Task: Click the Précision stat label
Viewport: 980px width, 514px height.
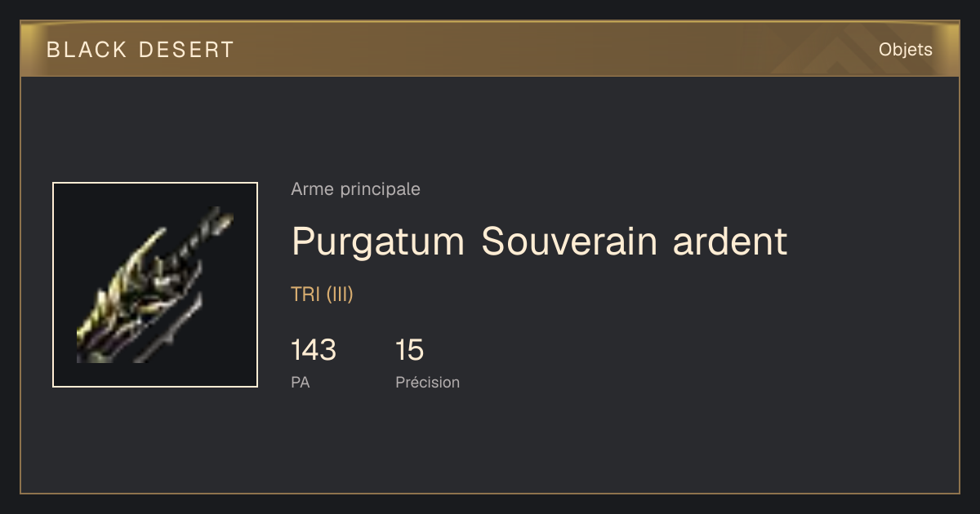Action: tap(427, 382)
